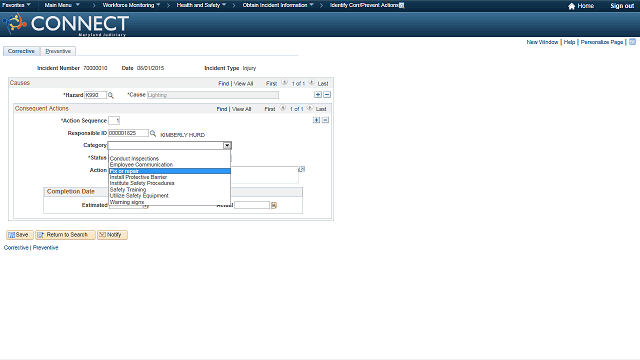Screen dimensions: 640x360
Task: Click the Identify Corr/Prevent Actions breadcrumb
Action: [364, 5]
